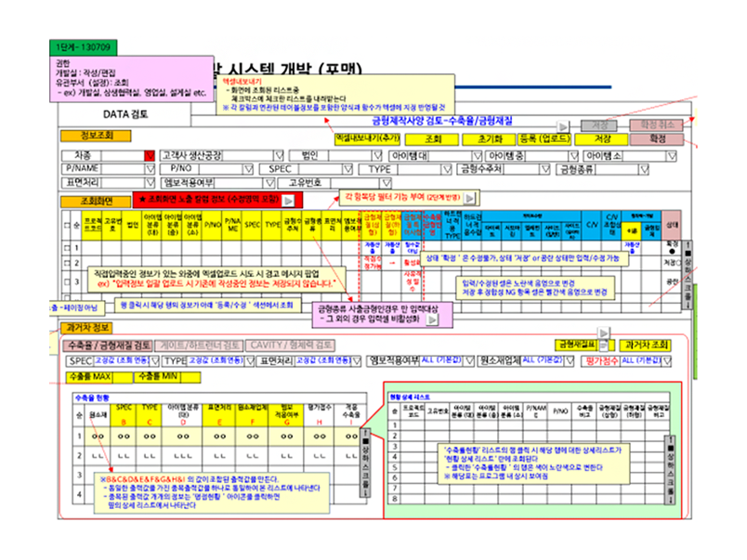Open the top 엠보적용여부 filter dropdown
Viewport: 747px width, 560px height.
click(269, 183)
